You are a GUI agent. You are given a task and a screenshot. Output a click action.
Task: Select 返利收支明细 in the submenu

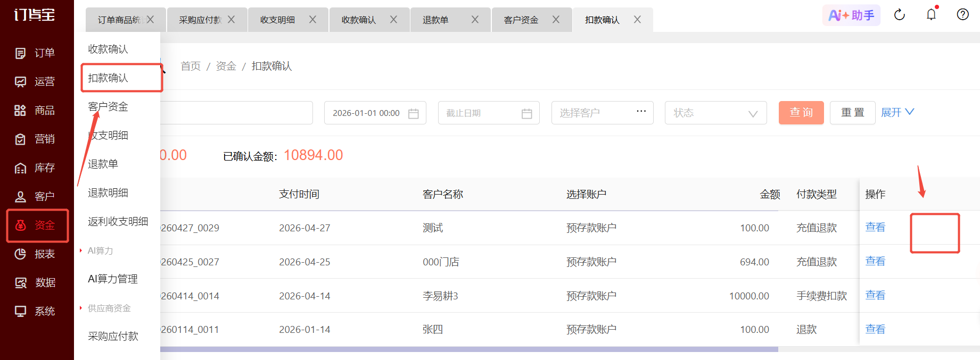pos(118,221)
